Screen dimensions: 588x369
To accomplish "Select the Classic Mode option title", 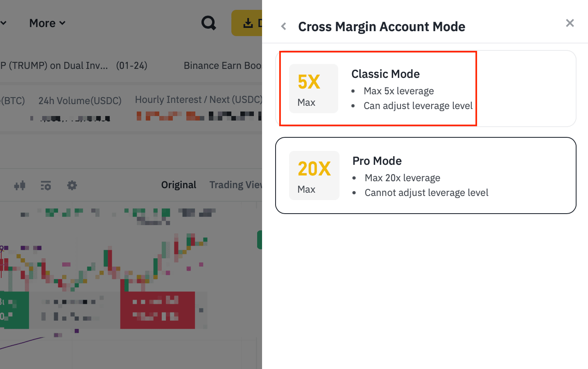I will point(385,74).
